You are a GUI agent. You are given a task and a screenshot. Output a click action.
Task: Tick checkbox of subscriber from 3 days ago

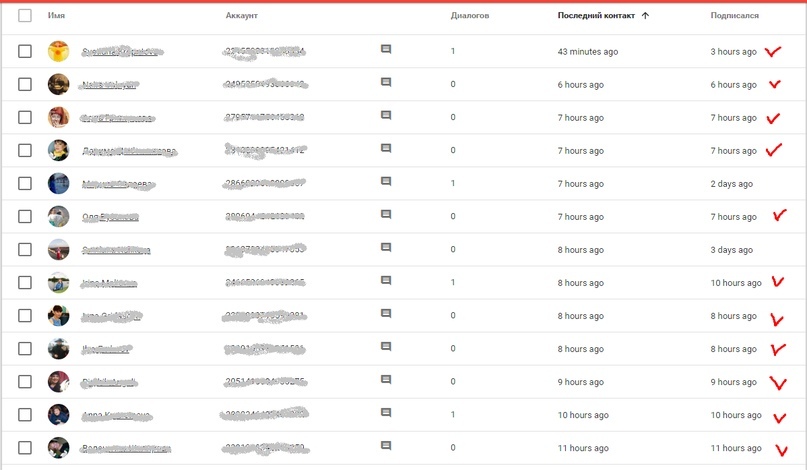[25, 250]
